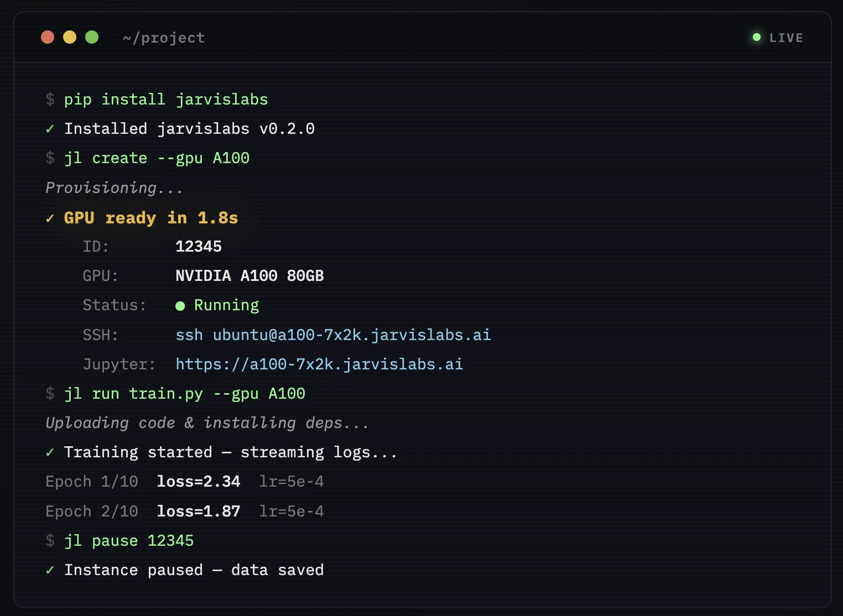The height and width of the screenshot is (616, 843).
Task: Click the jl pause 12345 command
Action: click(129, 540)
